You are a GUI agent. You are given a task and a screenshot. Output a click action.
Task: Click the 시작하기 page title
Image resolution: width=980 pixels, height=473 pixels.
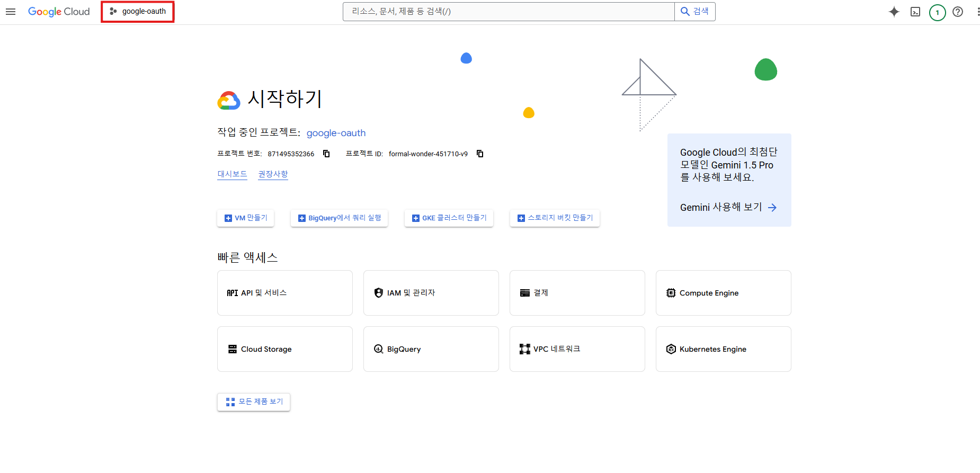click(x=285, y=99)
